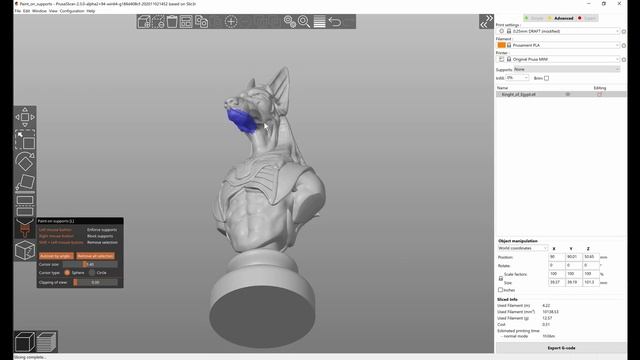Toggle the Paint-on supports brush tool
The height and width of the screenshot is (360, 640).
pos(25,228)
